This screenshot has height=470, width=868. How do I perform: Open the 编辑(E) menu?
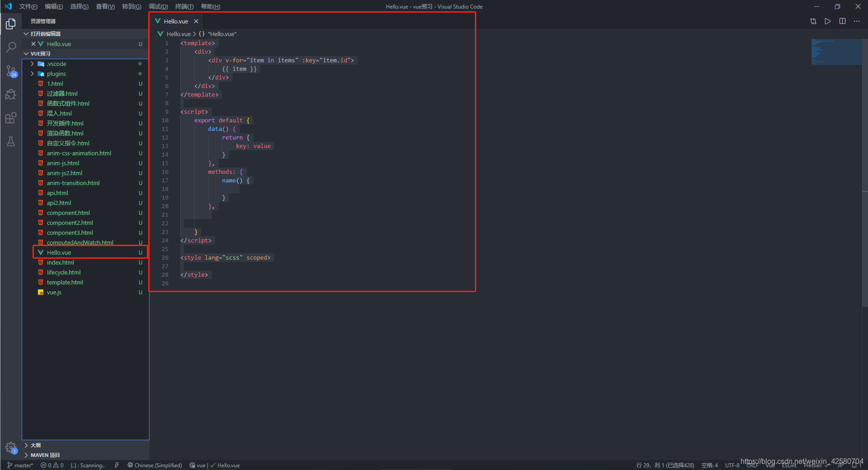tap(54, 6)
